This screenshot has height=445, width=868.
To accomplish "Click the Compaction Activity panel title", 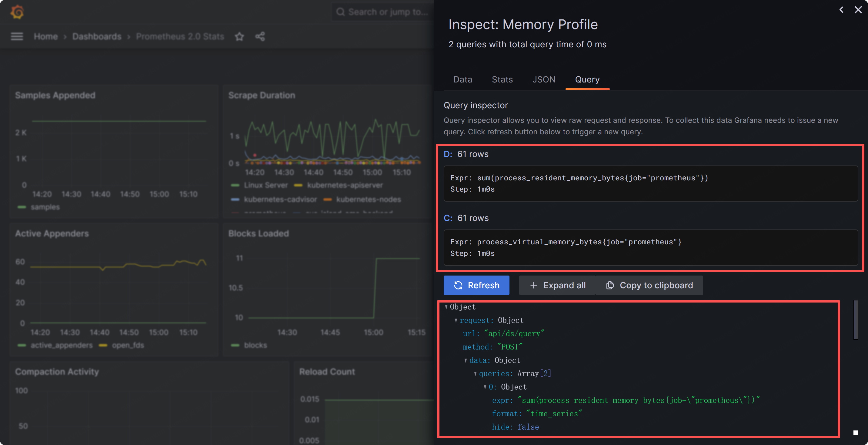I will pos(57,372).
